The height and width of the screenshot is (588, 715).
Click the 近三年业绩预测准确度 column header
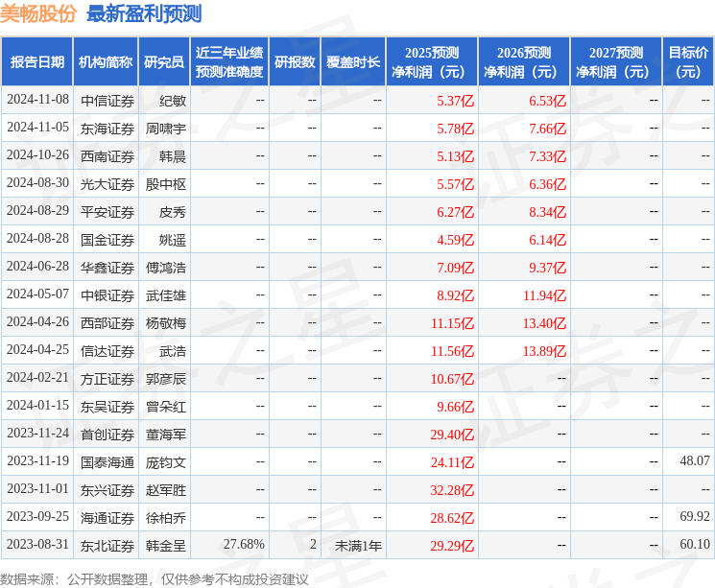pyautogui.click(x=229, y=61)
